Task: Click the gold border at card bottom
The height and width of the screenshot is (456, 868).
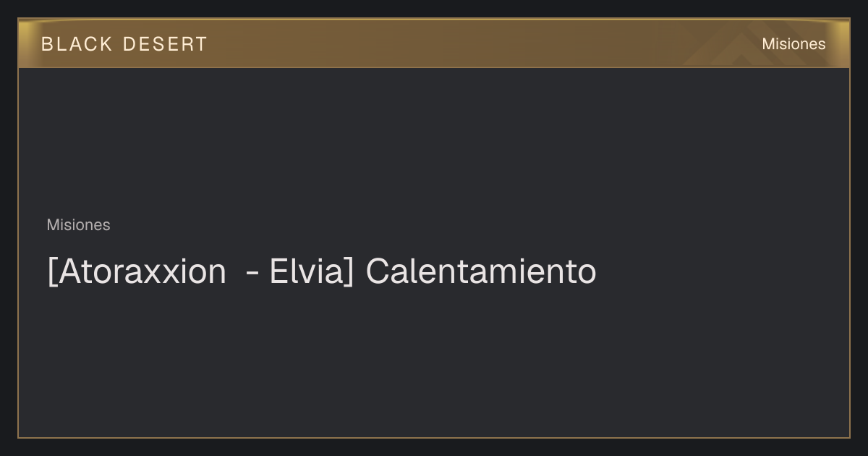Action: (x=434, y=437)
